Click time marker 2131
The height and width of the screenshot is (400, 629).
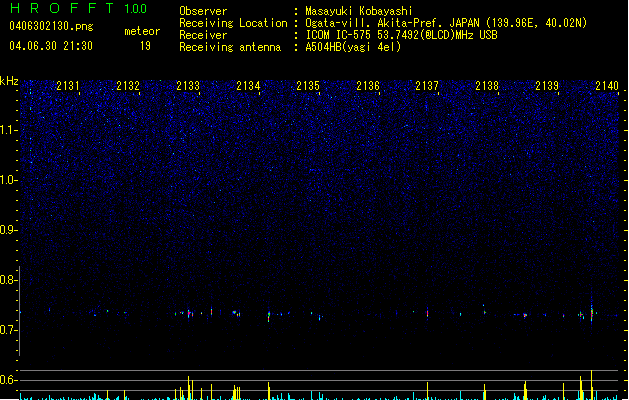(68, 86)
